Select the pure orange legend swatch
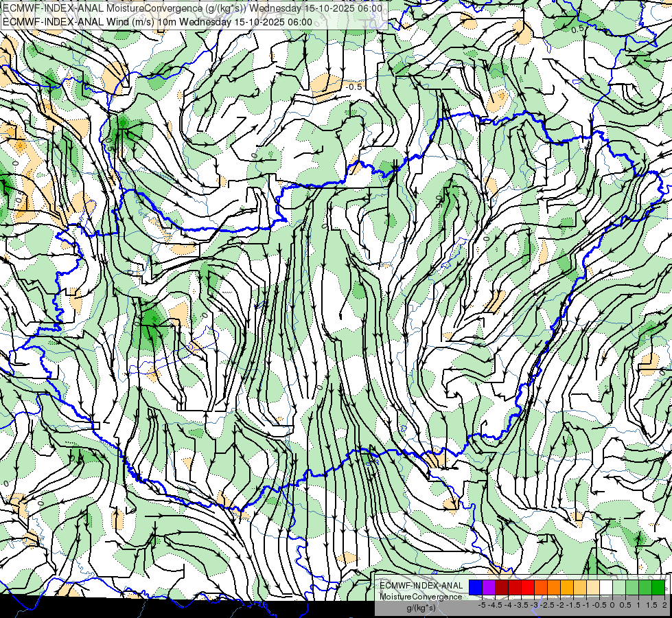 tap(554, 587)
